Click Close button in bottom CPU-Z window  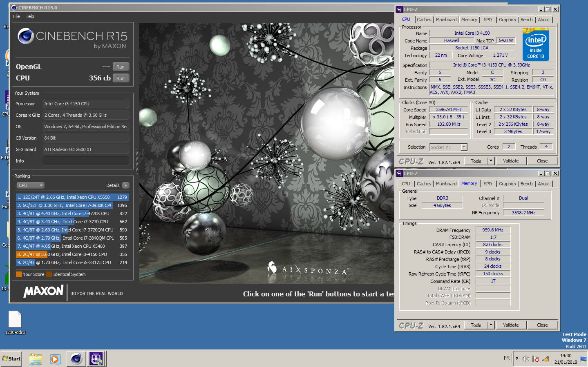click(x=542, y=325)
